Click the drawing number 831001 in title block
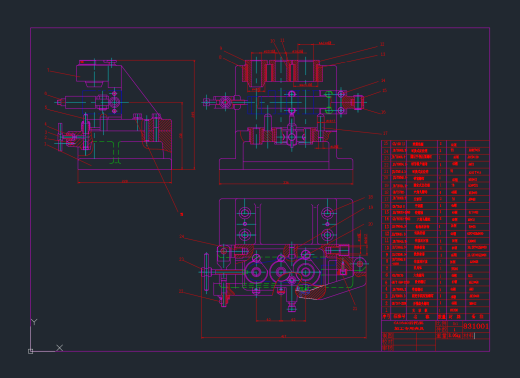The image size is (520, 378). 476,326
